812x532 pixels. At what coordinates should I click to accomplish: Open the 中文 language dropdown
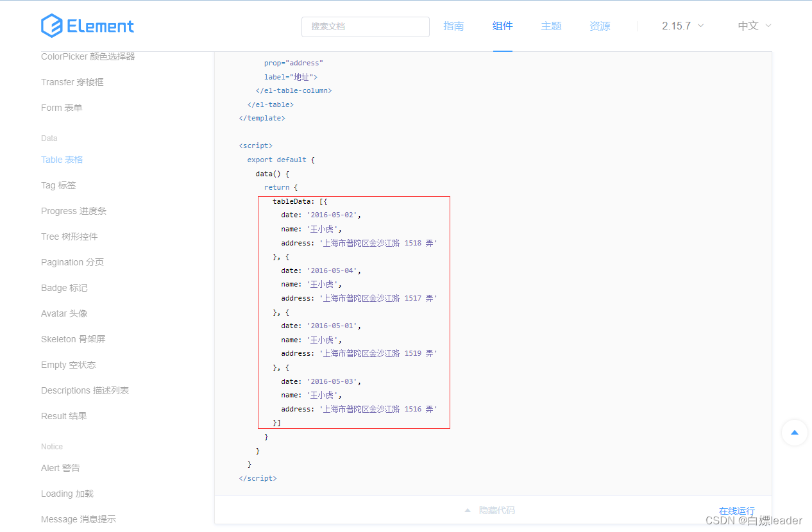755,26
